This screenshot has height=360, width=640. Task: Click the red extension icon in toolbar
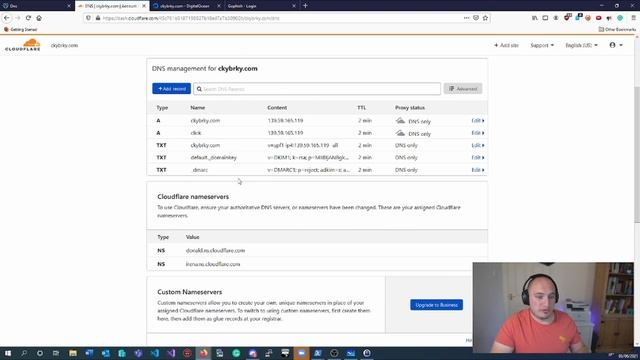(x=598, y=18)
